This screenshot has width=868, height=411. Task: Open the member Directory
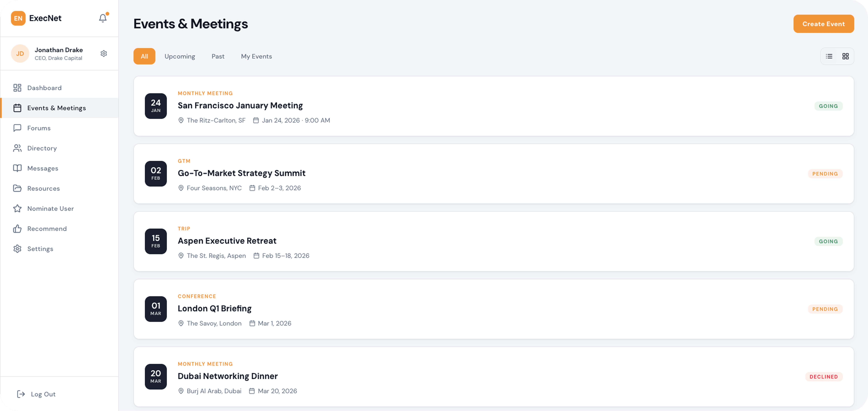[x=42, y=148]
